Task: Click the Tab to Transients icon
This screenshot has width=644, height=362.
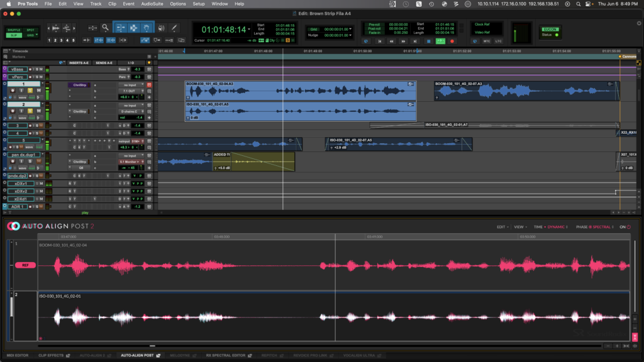Action: point(87,40)
